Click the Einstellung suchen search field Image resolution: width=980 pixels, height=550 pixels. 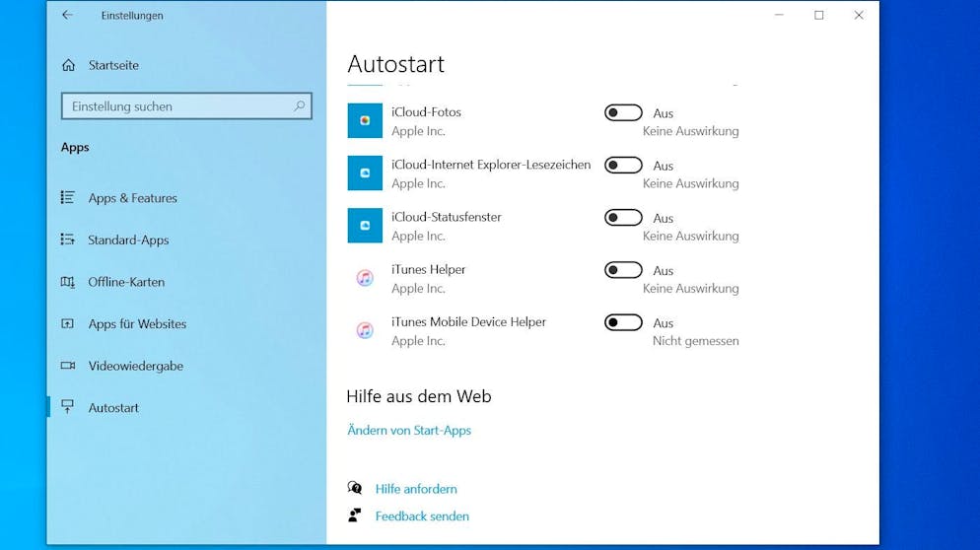pos(187,106)
